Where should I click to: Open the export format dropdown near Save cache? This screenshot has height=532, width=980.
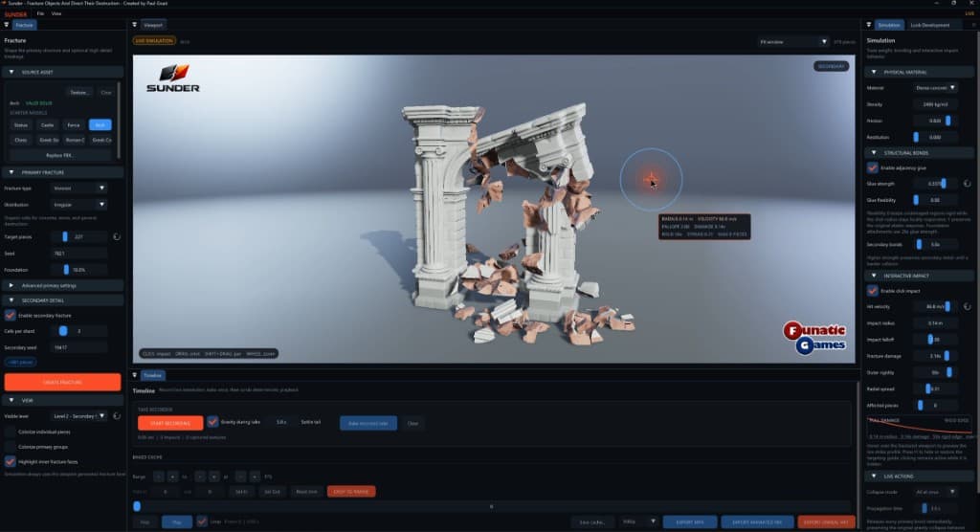tap(638, 521)
